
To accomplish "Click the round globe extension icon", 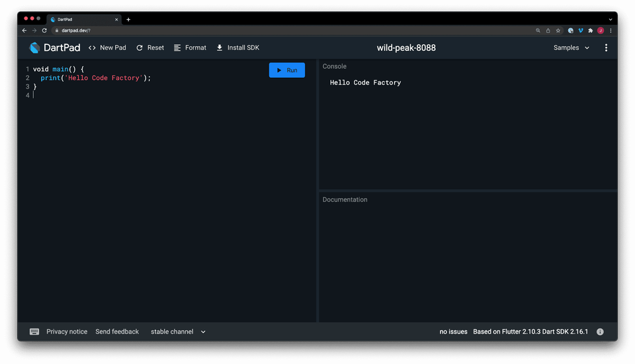I will [570, 30].
